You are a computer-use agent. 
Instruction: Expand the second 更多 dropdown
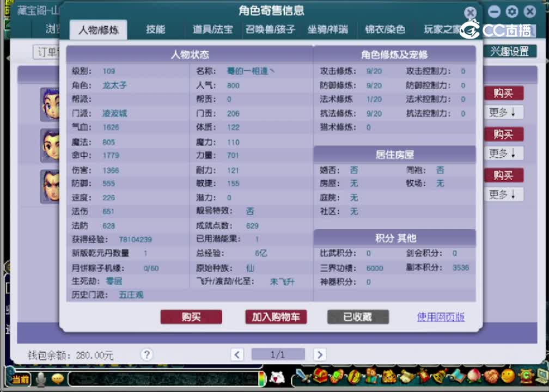pyautogui.click(x=503, y=153)
